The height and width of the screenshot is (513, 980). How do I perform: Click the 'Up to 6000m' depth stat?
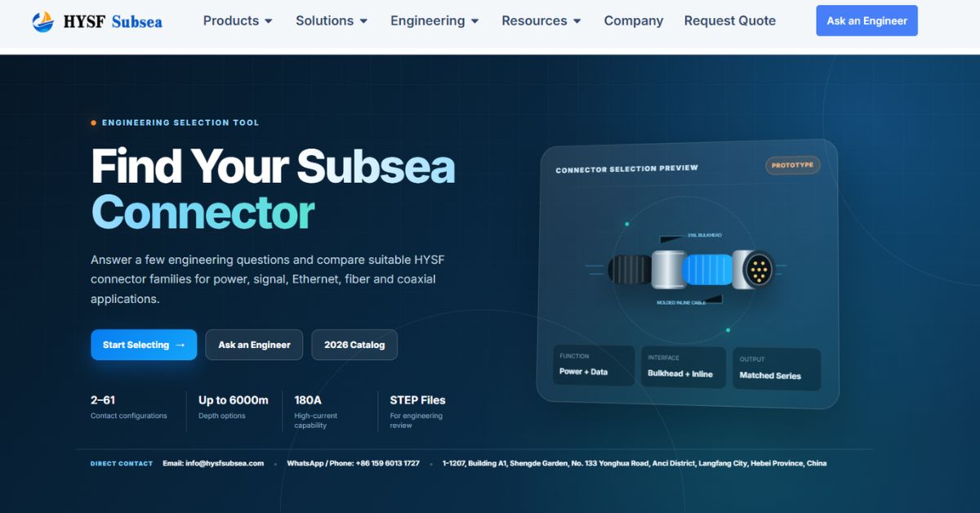[234, 407]
